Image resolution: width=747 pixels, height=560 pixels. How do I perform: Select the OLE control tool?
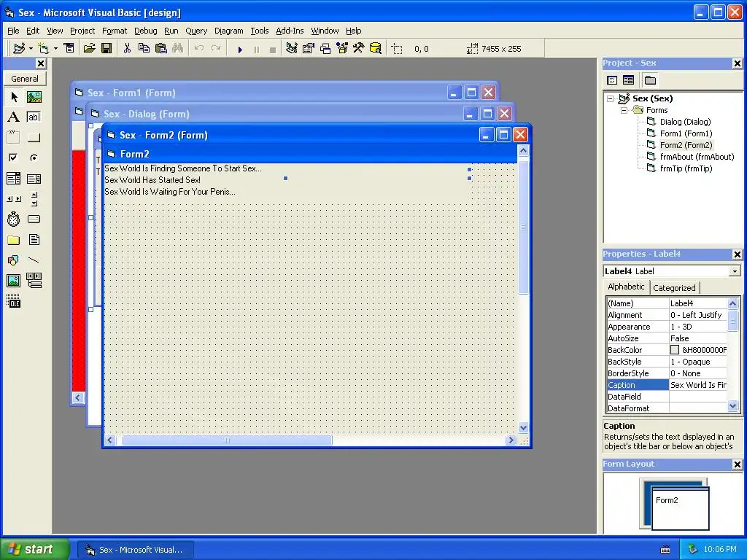tap(14, 301)
